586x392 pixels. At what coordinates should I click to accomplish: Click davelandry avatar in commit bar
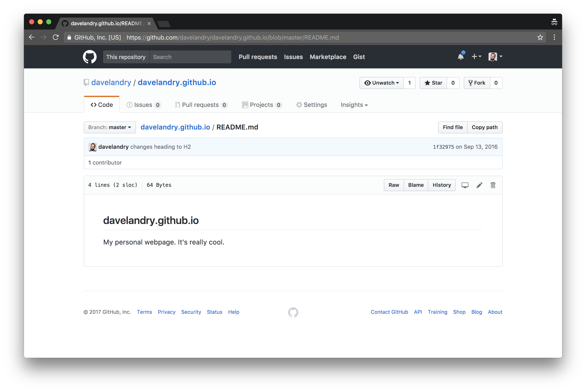tap(93, 147)
